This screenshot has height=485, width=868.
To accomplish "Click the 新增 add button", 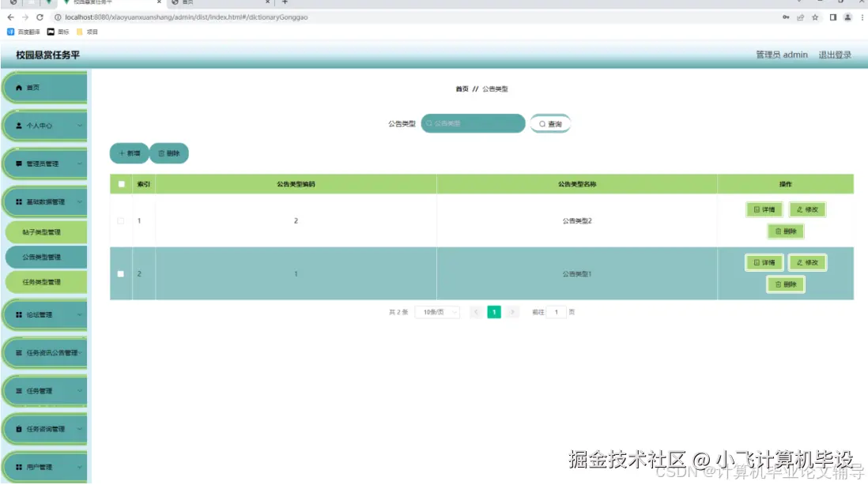I will pos(130,153).
